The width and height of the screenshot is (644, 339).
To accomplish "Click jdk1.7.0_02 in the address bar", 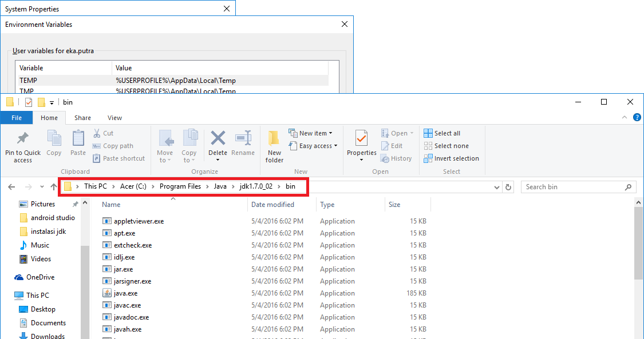I will point(256,186).
